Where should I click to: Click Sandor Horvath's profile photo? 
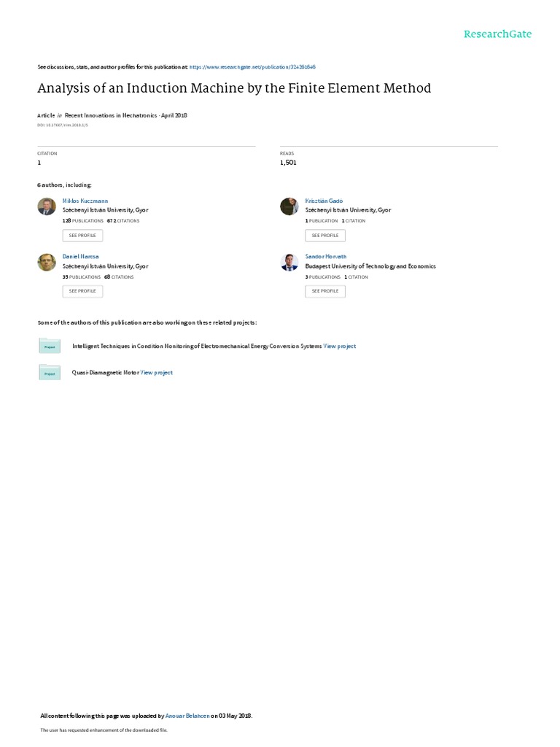(x=289, y=263)
